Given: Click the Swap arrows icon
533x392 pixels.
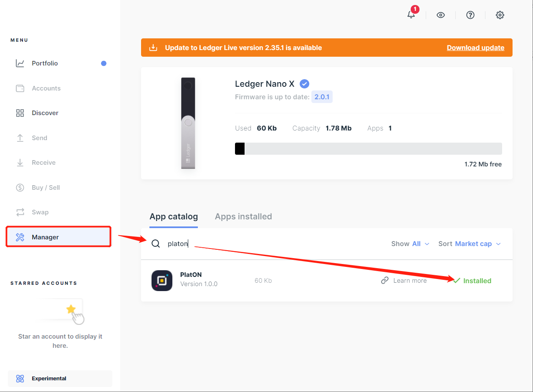Looking at the screenshot, I should [20, 212].
